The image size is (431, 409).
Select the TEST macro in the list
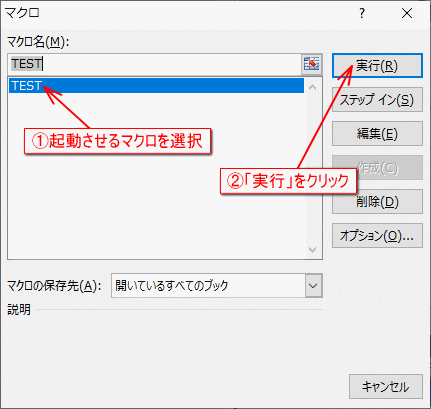(156, 86)
